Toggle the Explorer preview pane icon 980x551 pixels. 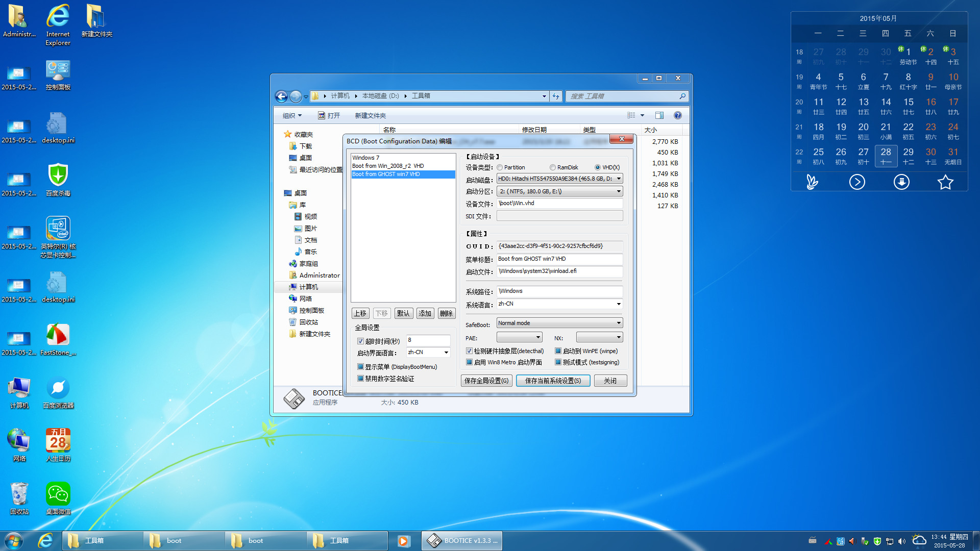pyautogui.click(x=659, y=115)
